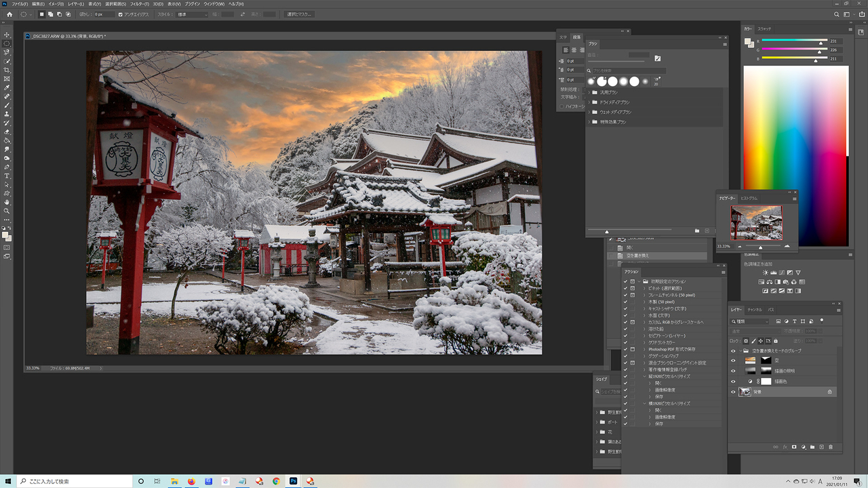
Task: Click the Navigator preview thumbnail
Action: point(756,223)
